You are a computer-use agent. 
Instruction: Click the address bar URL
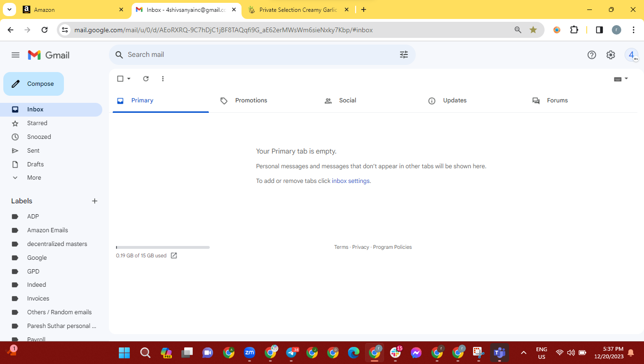[x=224, y=30]
